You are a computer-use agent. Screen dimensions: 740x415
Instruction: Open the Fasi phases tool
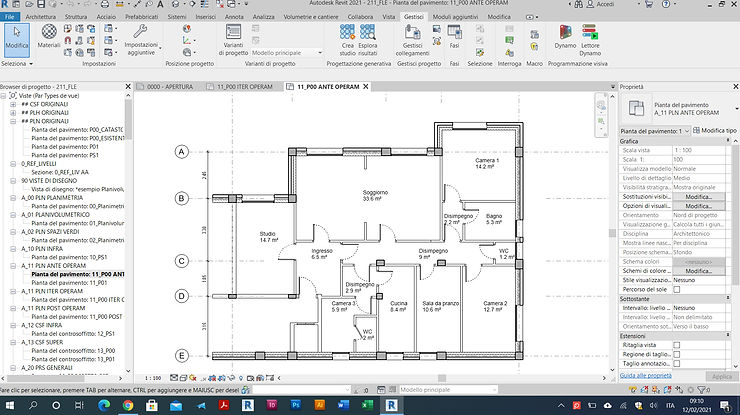pyautogui.click(x=454, y=37)
